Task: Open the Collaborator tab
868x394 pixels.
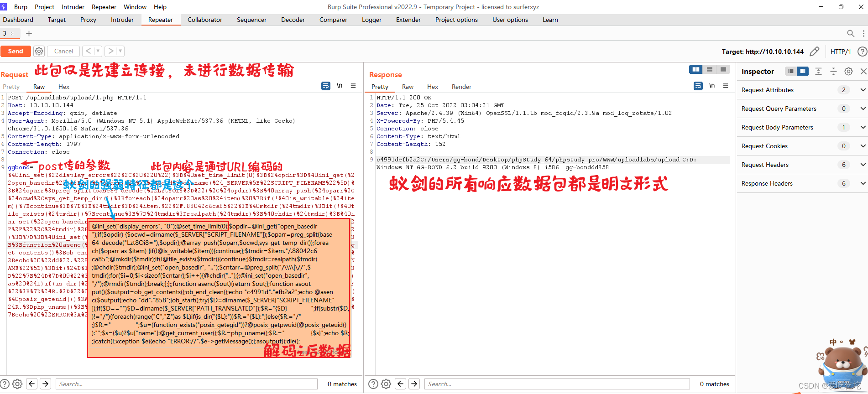Action: (205, 20)
